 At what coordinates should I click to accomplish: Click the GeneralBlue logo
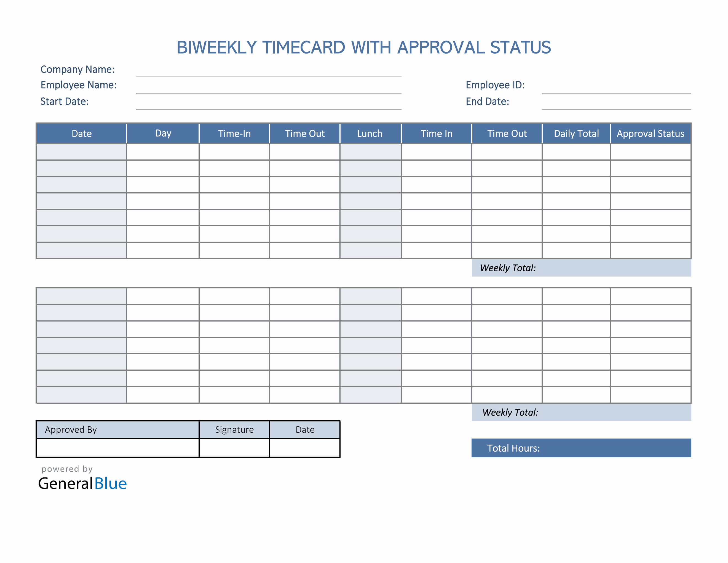point(83,483)
